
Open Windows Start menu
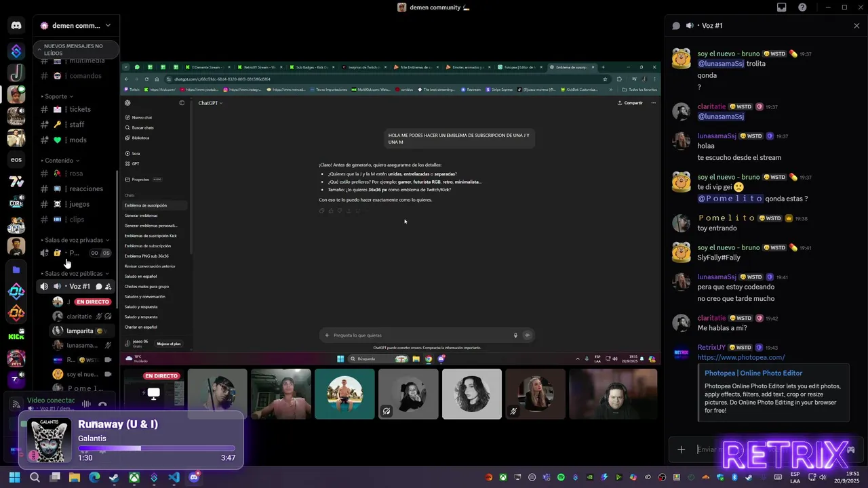click(x=14, y=478)
